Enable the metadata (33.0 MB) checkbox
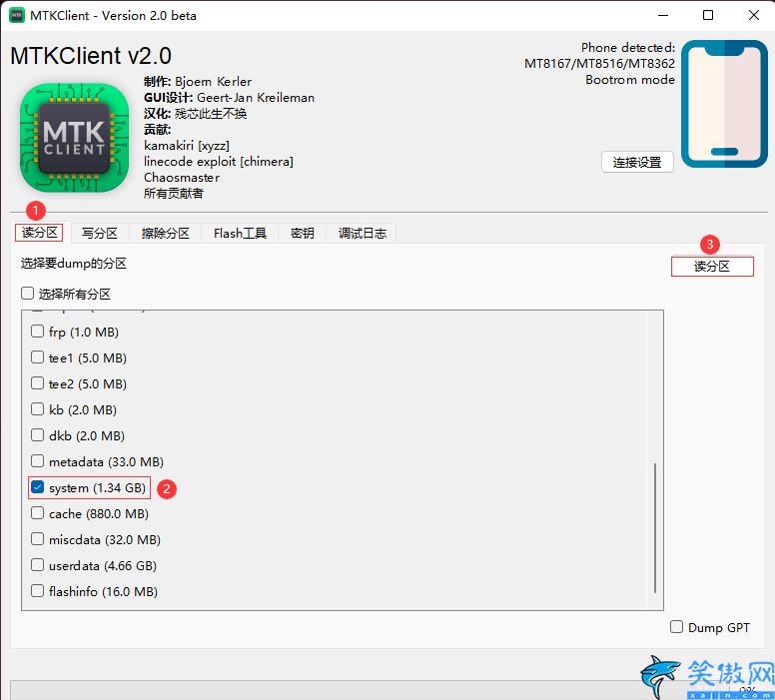This screenshot has height=700, width=775. click(x=37, y=461)
